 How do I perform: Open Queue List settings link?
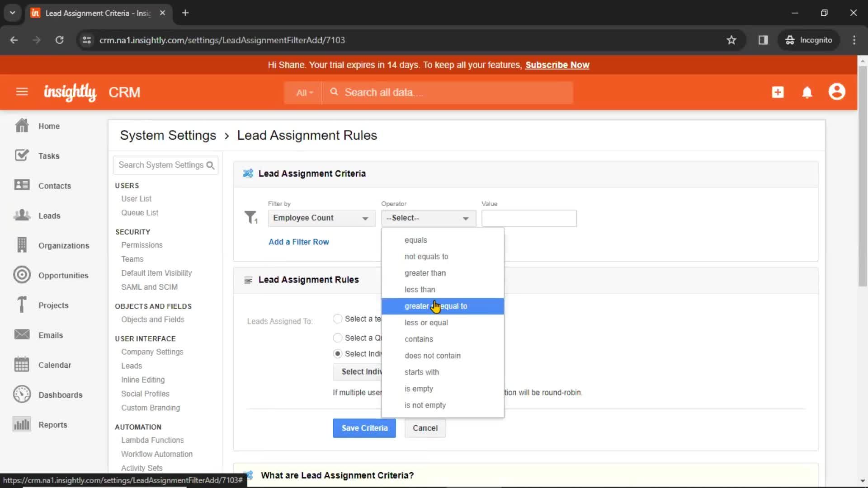pos(140,213)
